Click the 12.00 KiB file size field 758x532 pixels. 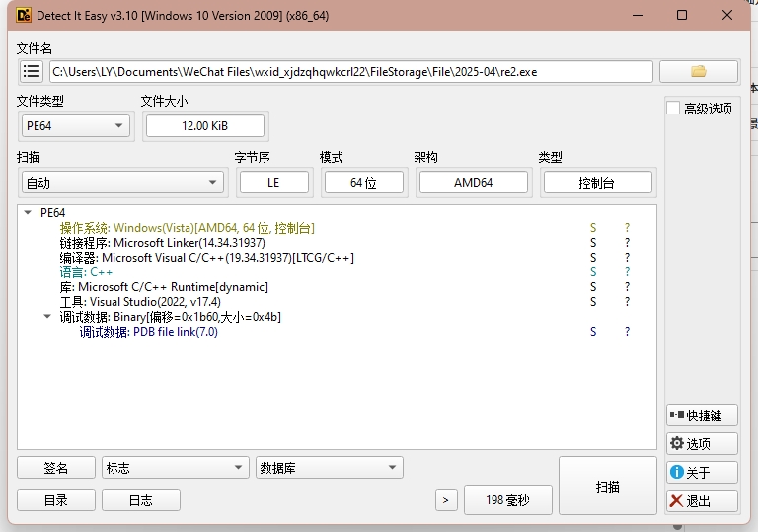(205, 126)
